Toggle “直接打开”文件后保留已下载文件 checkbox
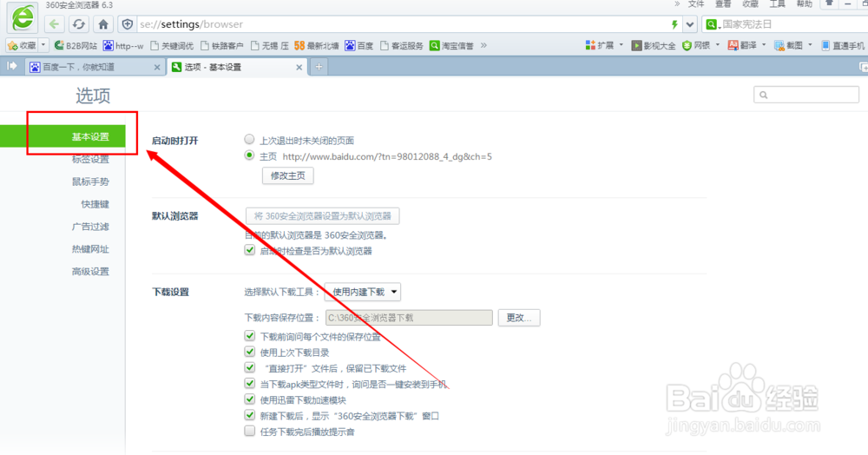This screenshot has height=455, width=868. [250, 367]
